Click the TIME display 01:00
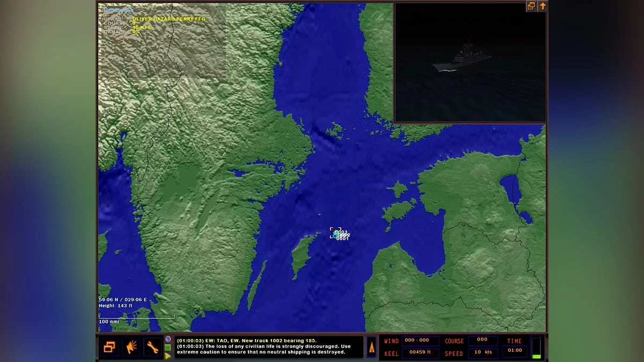The width and height of the screenshot is (644, 362). (515, 352)
